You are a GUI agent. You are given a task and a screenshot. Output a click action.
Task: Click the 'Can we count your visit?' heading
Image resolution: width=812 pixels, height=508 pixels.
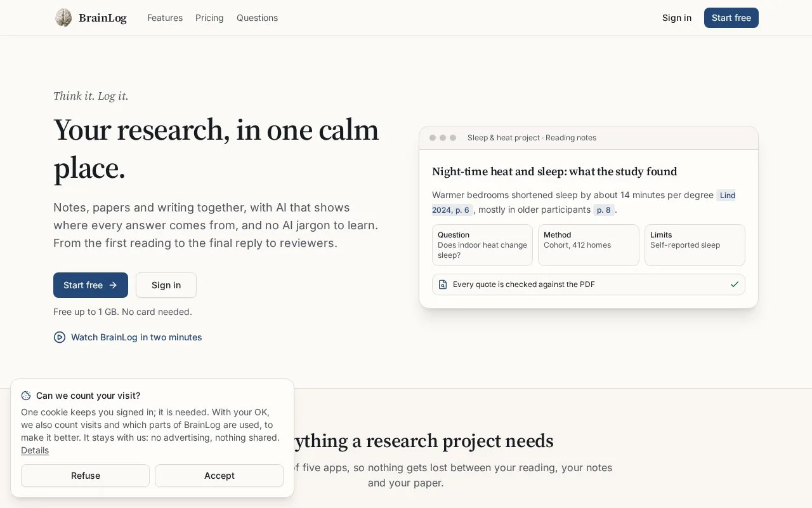pos(88,396)
